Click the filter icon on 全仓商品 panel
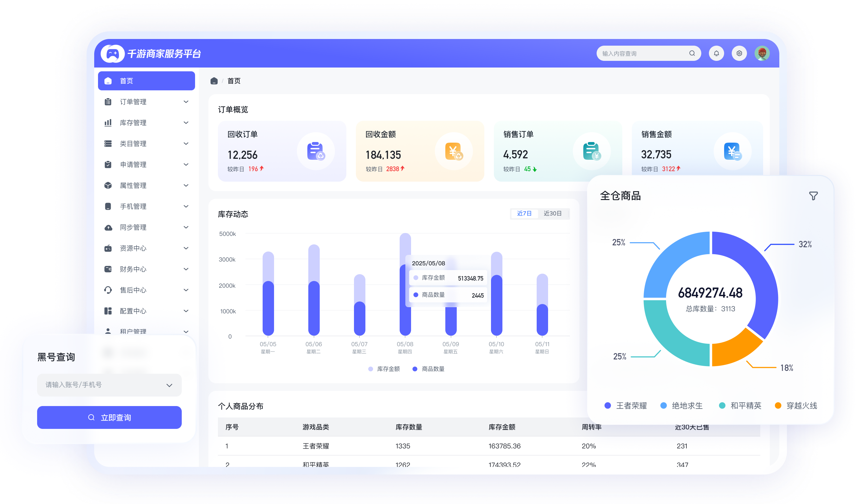 [x=814, y=196]
